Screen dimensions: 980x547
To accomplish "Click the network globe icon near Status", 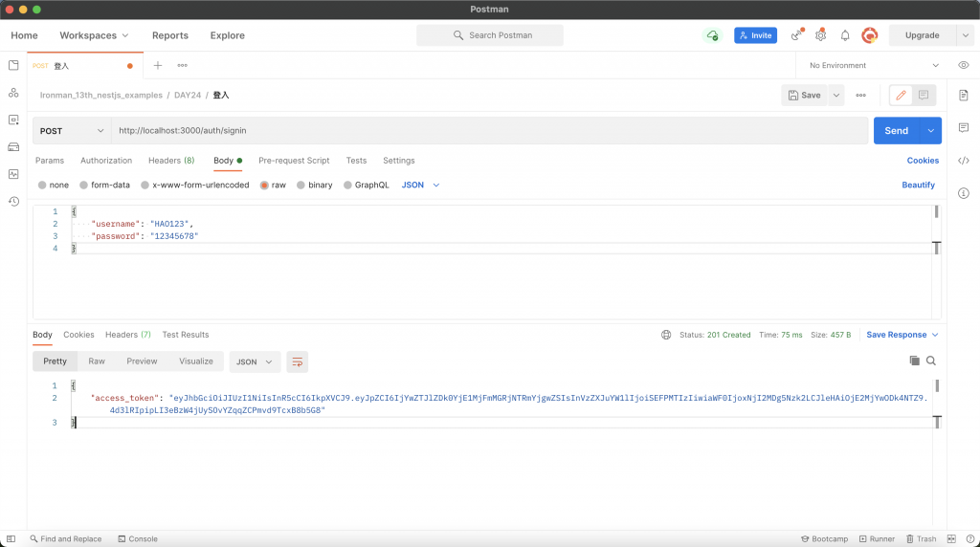I will [x=666, y=335].
